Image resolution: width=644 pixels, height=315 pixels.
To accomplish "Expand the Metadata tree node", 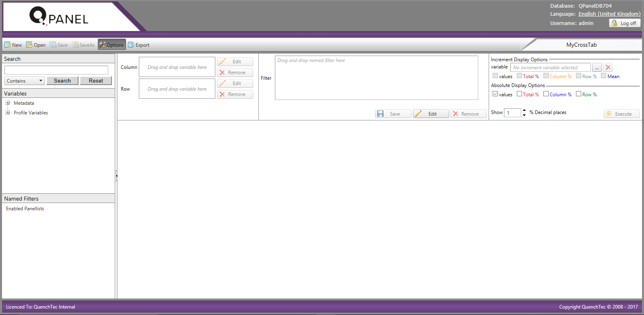I will [8, 103].
